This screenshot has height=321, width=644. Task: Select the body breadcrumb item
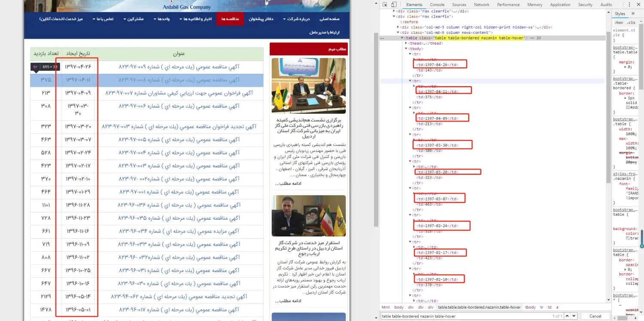coord(399,307)
